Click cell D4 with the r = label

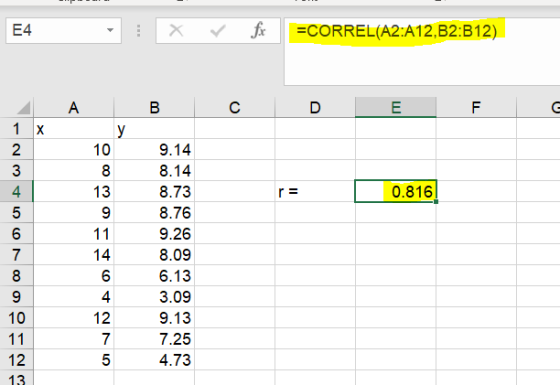point(315,191)
